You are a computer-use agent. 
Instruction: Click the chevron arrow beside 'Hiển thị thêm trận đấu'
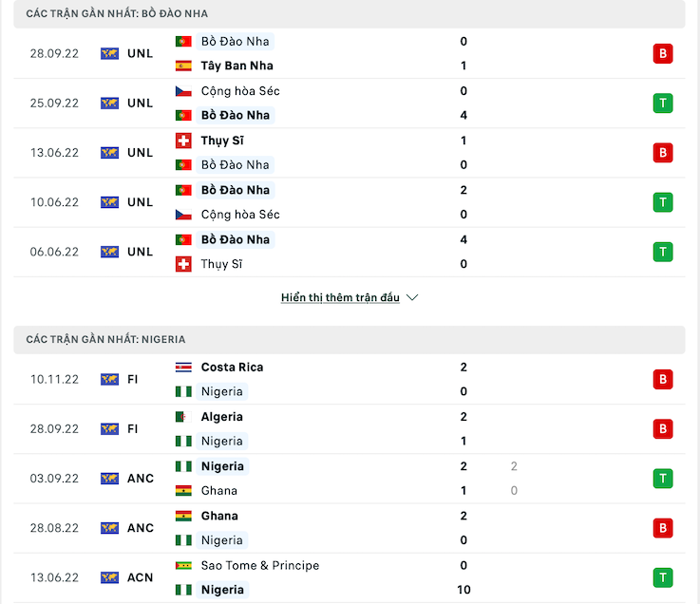[x=412, y=297]
